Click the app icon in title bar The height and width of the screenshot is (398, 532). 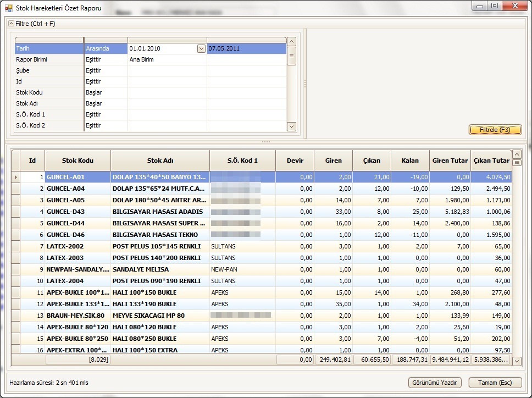(x=8, y=8)
